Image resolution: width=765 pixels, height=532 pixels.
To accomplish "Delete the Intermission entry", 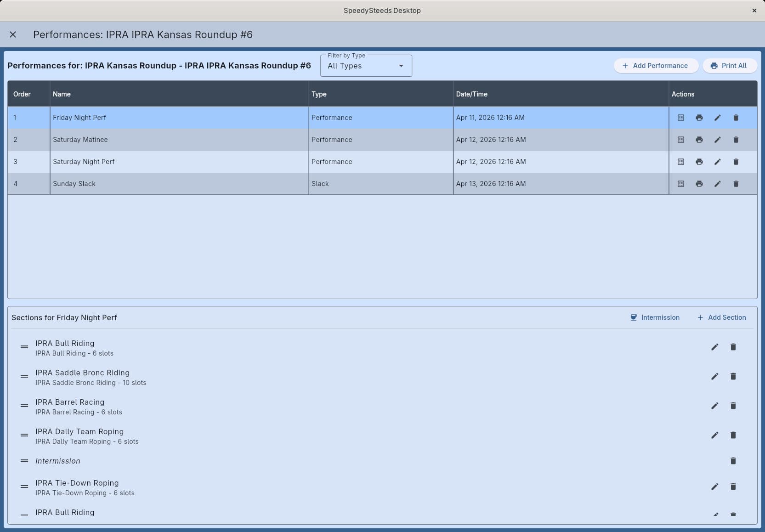I will click(x=733, y=461).
